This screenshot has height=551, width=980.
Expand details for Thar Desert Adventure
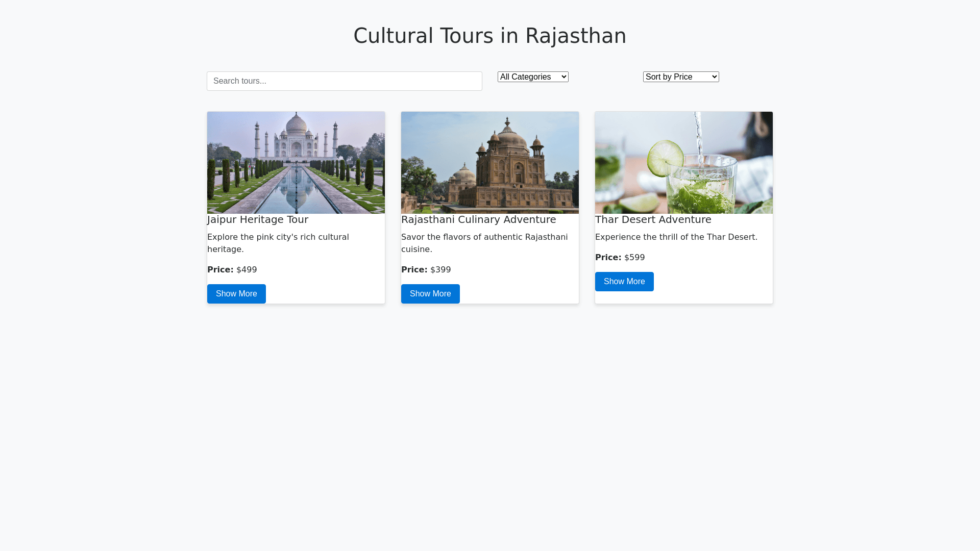[x=624, y=282]
